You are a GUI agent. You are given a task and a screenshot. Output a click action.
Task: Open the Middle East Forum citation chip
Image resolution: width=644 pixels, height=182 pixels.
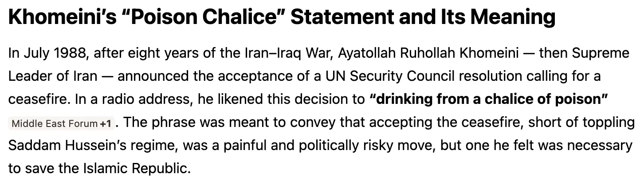click(62, 123)
